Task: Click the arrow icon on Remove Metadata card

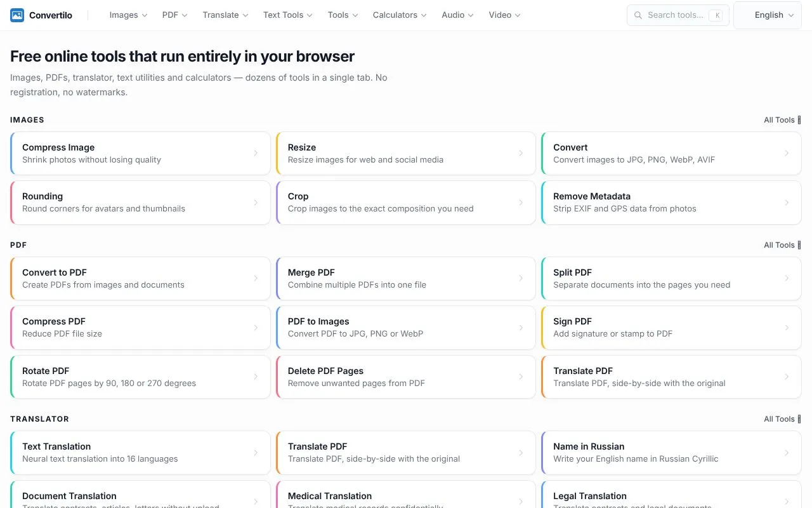Action: [787, 203]
